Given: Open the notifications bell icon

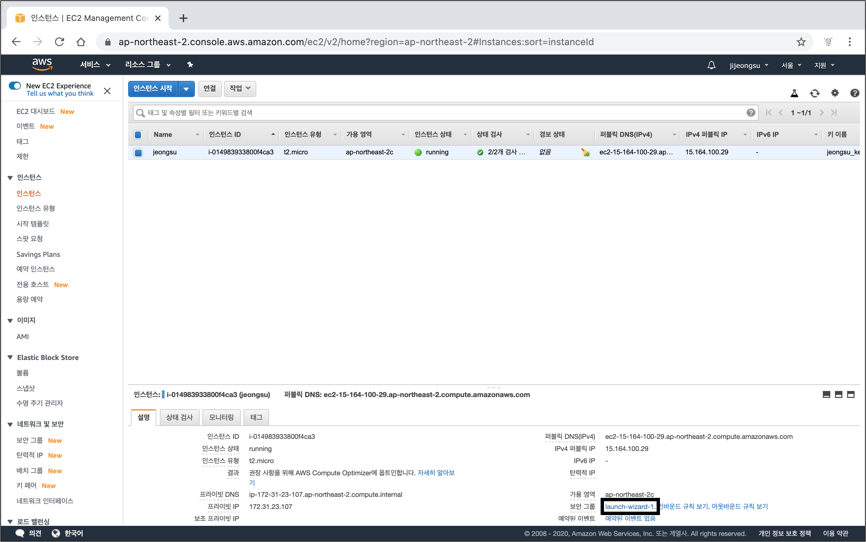Looking at the screenshot, I should 711,65.
